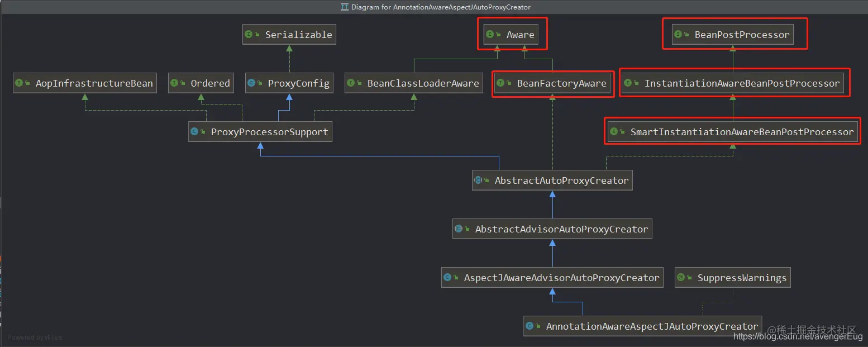Click the interface icon on Serializable node
Image resolution: width=868 pixels, height=347 pixels.
249,35
